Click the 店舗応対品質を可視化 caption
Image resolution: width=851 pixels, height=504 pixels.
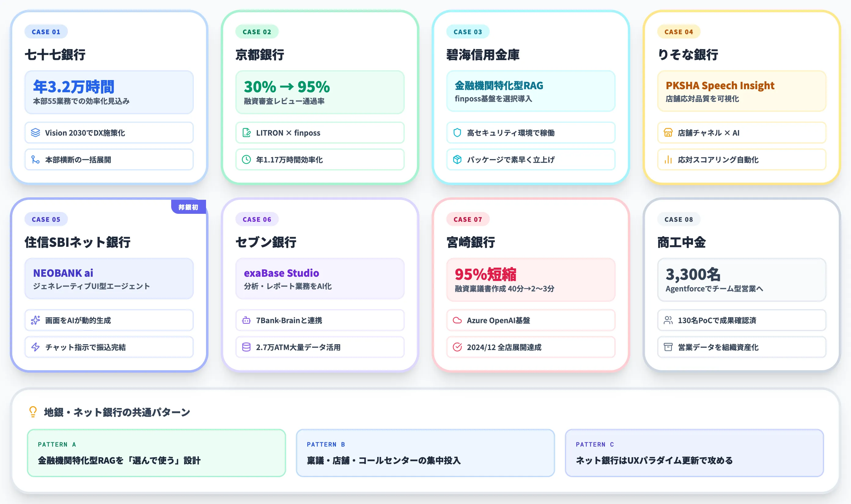tap(702, 99)
